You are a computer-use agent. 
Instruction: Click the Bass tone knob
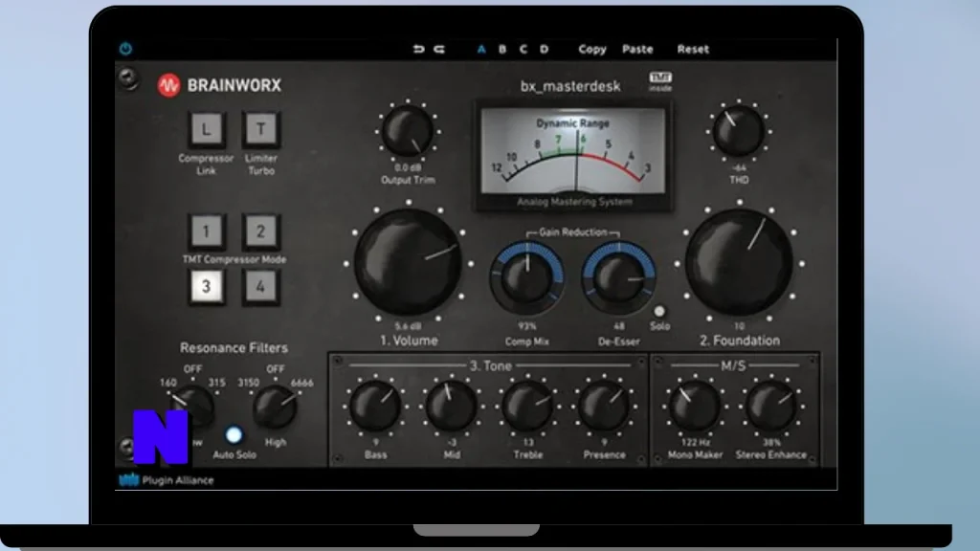[375, 406]
